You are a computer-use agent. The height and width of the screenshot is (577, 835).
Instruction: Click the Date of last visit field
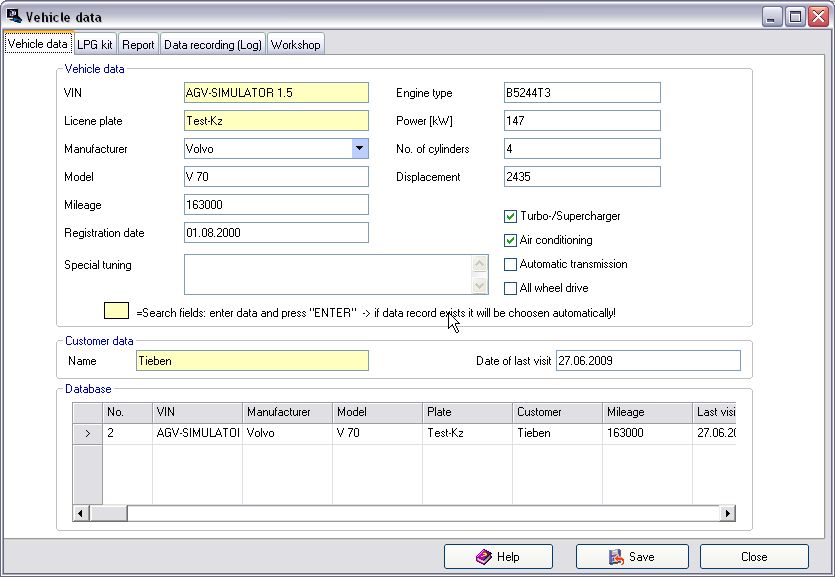coord(648,361)
